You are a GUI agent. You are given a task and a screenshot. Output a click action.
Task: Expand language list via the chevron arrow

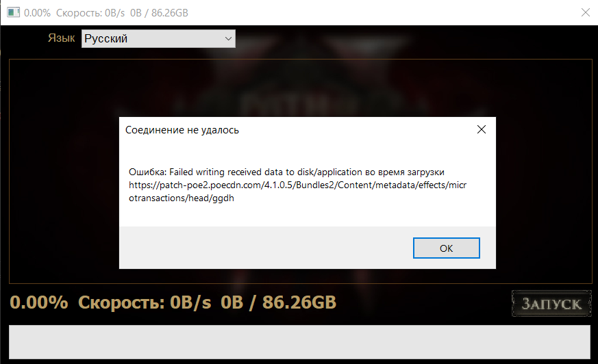click(228, 38)
